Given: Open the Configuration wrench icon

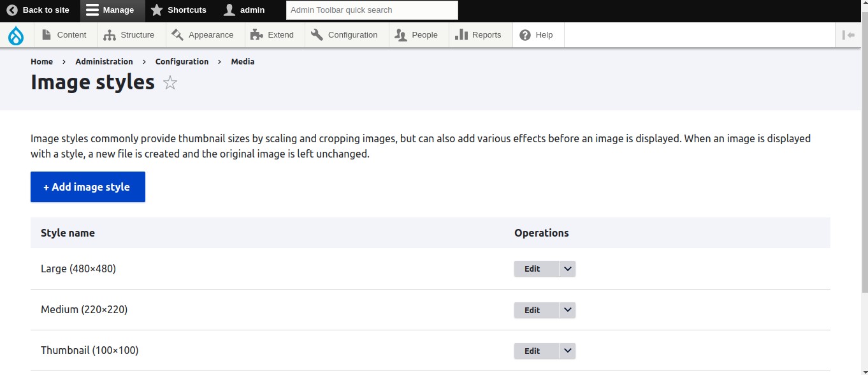Looking at the screenshot, I should (315, 35).
